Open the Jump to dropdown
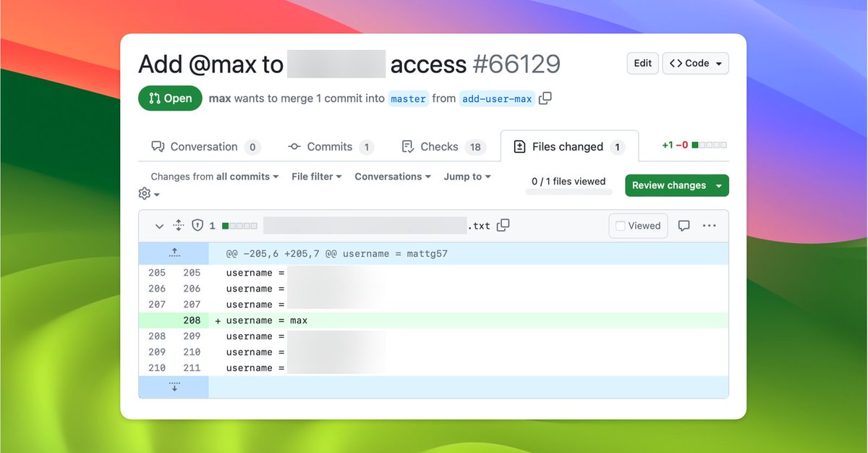 467,177
